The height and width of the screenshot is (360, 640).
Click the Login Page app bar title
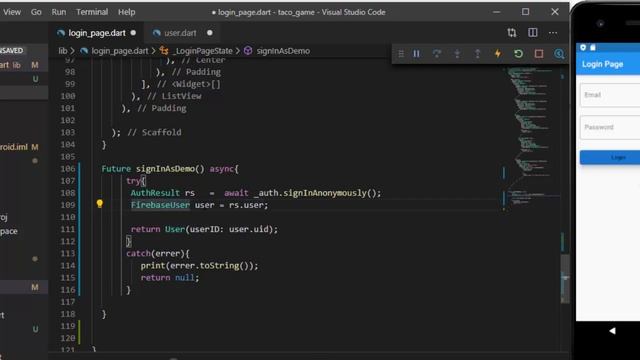click(x=602, y=64)
